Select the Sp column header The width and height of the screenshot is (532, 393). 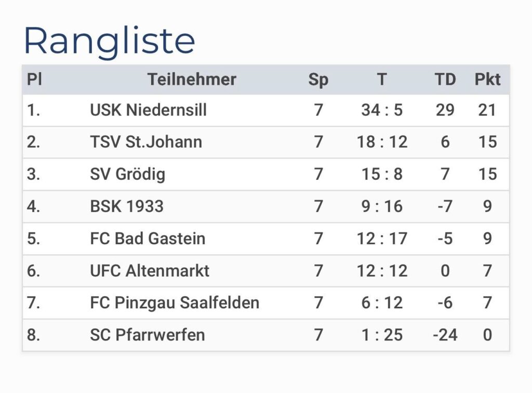pyautogui.click(x=318, y=80)
